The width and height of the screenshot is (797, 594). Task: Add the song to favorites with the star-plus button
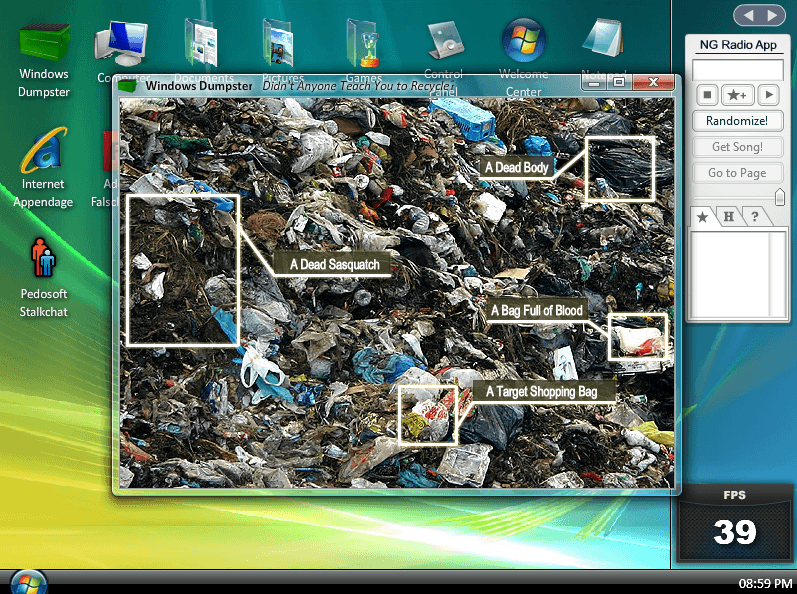tap(738, 95)
